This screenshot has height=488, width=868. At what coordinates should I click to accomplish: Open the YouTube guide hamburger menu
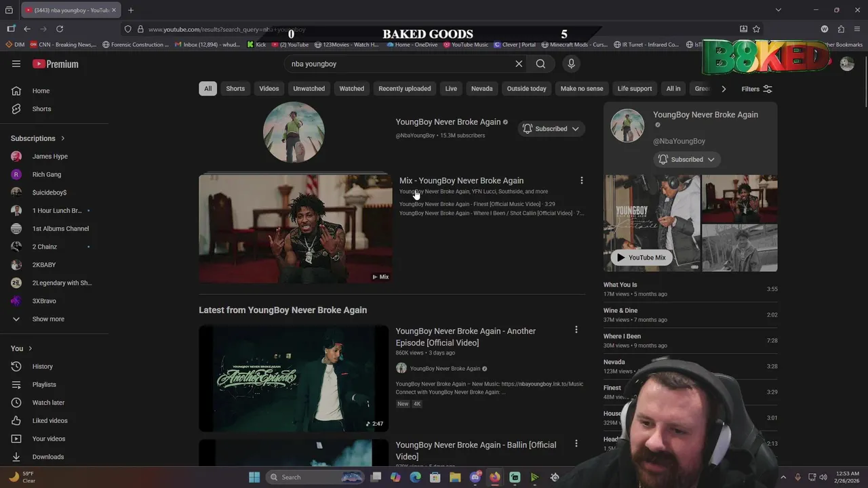pyautogui.click(x=16, y=64)
